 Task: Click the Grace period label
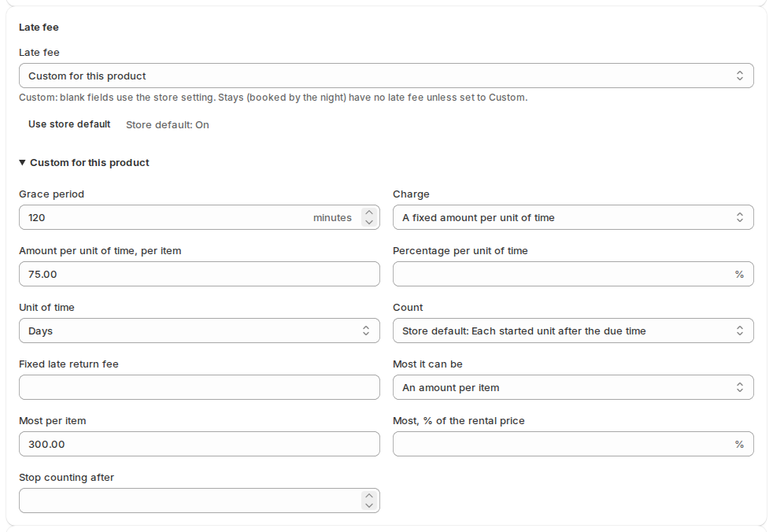[52, 194]
